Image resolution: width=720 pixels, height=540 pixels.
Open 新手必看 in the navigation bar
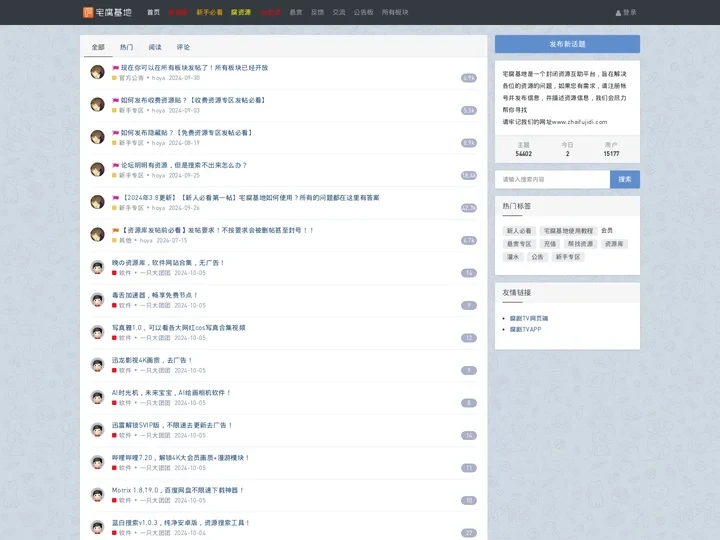[x=209, y=12]
